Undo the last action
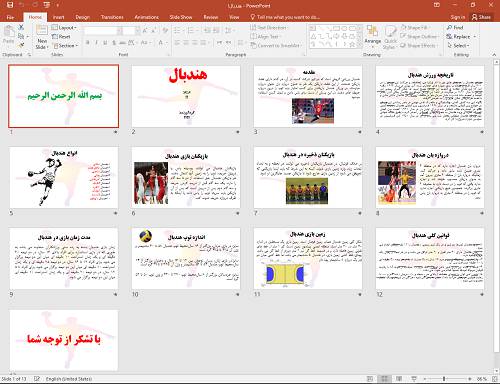This screenshot has height=384, width=500. click(22, 5)
